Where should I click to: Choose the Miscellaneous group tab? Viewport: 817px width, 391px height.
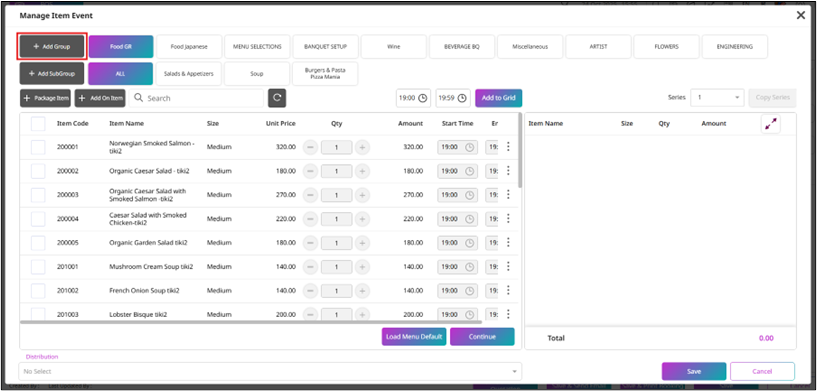[530, 46]
